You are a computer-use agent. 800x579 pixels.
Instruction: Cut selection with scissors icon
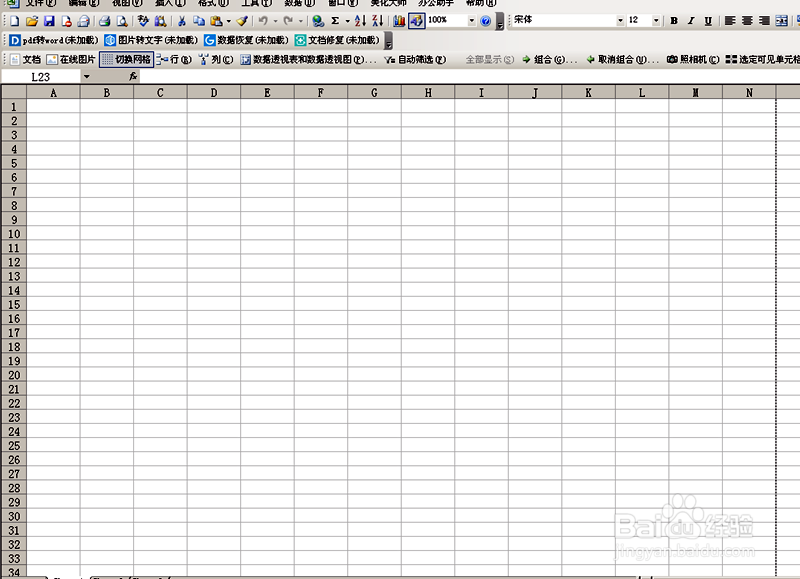pos(182,21)
